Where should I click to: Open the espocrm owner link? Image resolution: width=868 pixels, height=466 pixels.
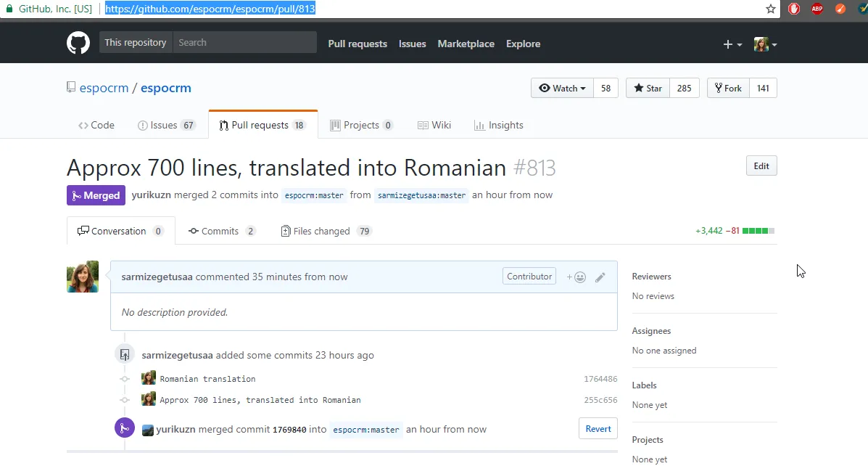[104, 88]
